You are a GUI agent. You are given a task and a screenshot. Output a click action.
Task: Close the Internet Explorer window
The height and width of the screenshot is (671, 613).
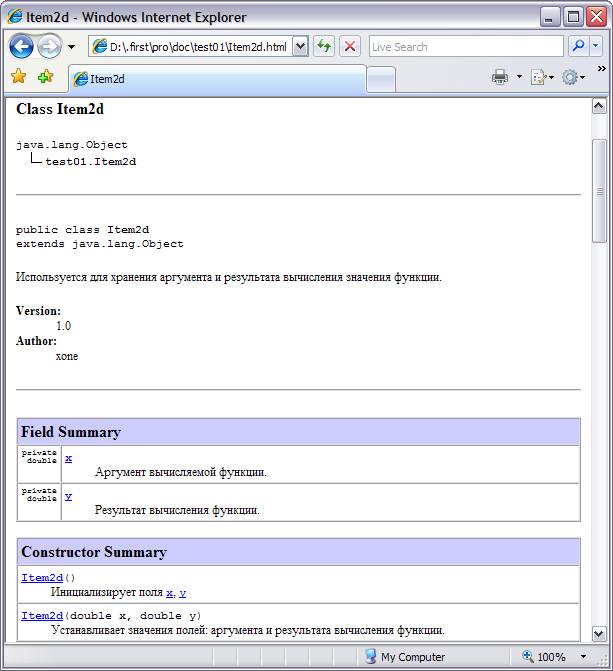(x=596, y=17)
